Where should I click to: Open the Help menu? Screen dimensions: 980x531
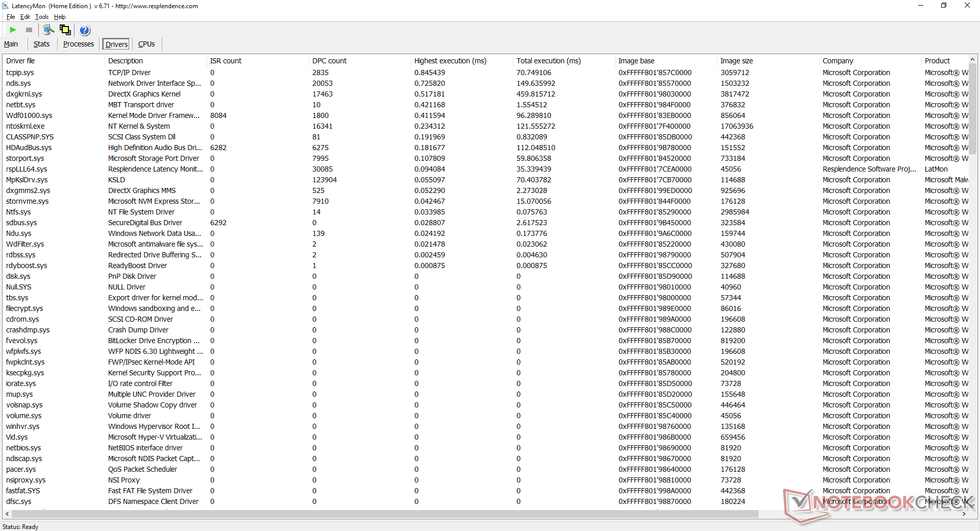click(x=60, y=17)
